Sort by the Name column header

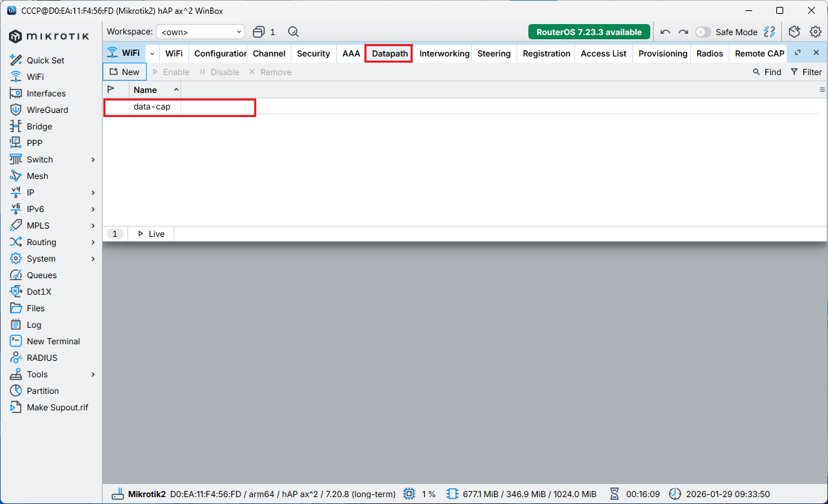pos(155,90)
